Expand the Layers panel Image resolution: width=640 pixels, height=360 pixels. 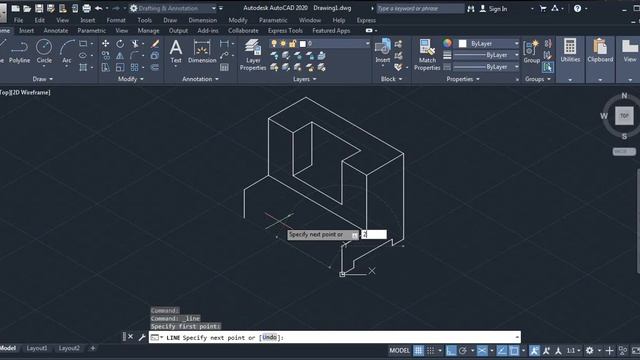[304, 79]
